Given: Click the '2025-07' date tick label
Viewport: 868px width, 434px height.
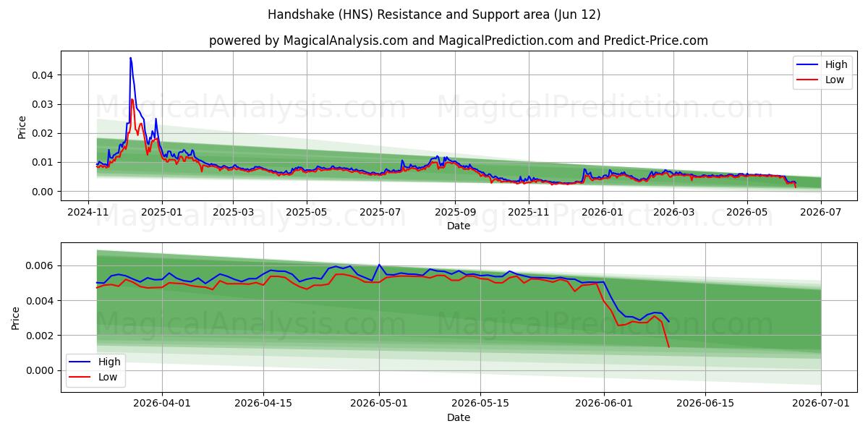Looking at the screenshot, I should (380, 212).
